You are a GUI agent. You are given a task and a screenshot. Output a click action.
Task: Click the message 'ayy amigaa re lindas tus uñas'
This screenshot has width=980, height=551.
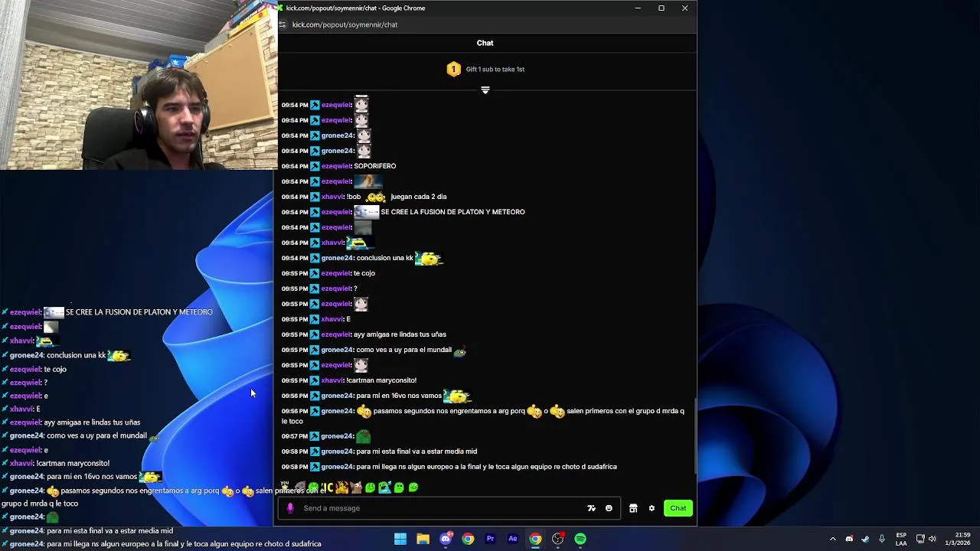point(400,334)
